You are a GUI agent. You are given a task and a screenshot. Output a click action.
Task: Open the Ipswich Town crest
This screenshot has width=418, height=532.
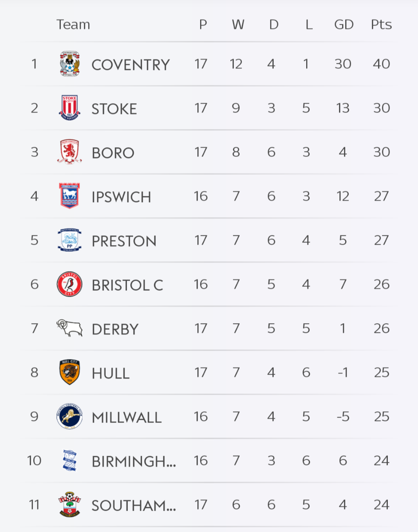pyautogui.click(x=70, y=196)
